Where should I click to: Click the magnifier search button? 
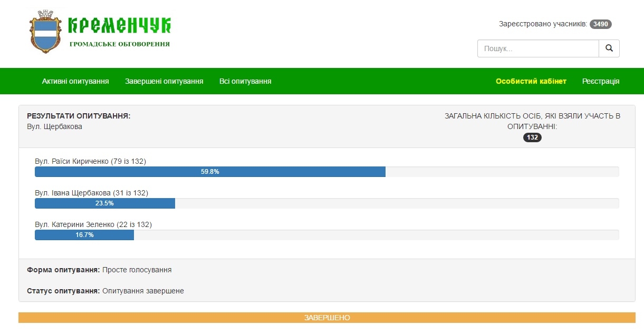click(609, 48)
